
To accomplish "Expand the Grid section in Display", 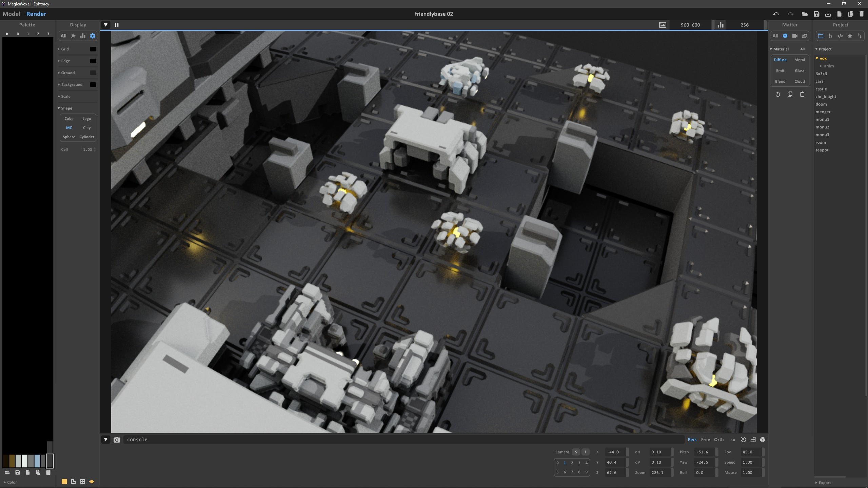I will coord(63,49).
